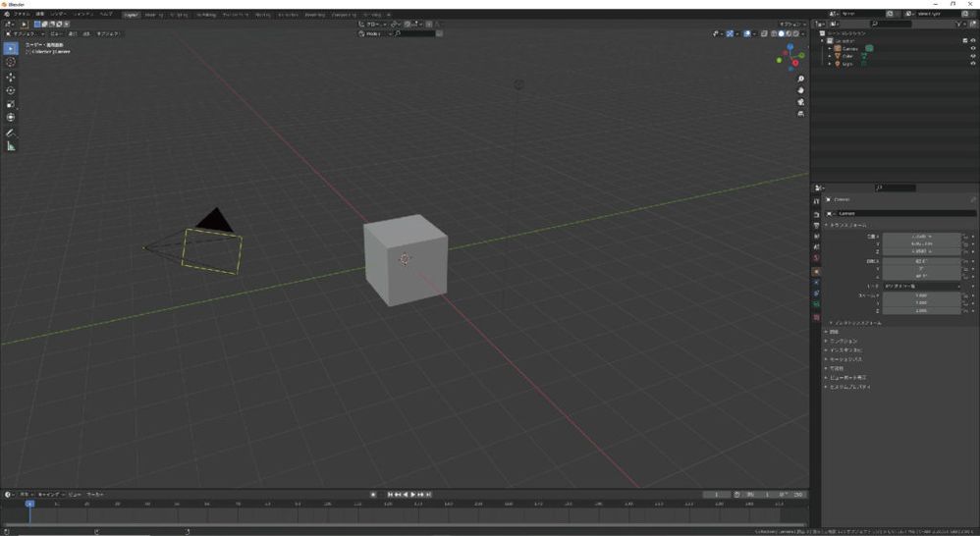This screenshot has height=536, width=980.
Task: Select the Transform tool
Action: pyautogui.click(x=11, y=118)
